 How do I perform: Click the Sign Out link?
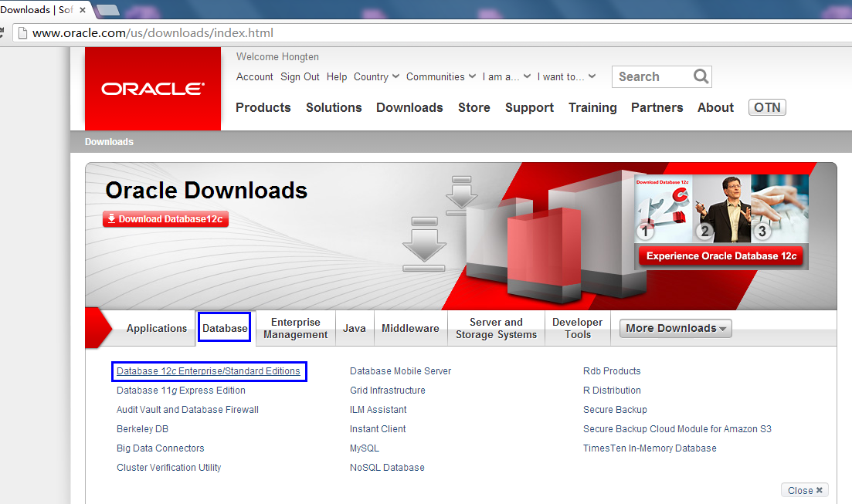(x=300, y=76)
